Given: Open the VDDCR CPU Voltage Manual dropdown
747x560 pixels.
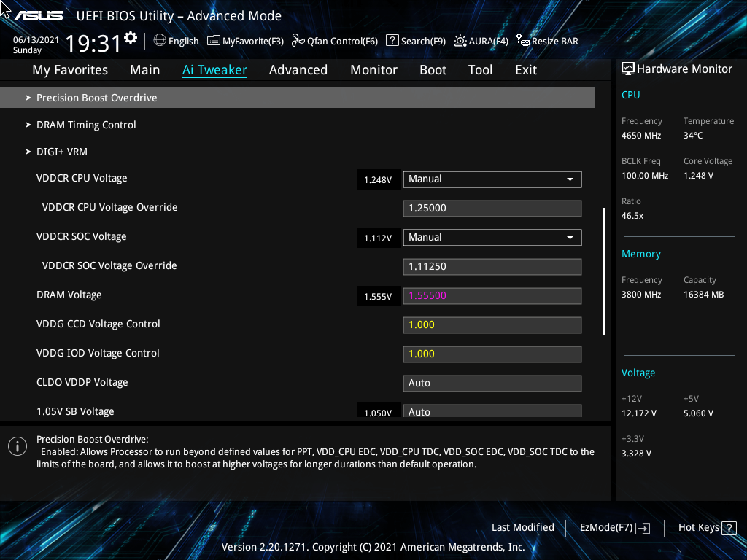Looking at the screenshot, I should coord(492,179).
